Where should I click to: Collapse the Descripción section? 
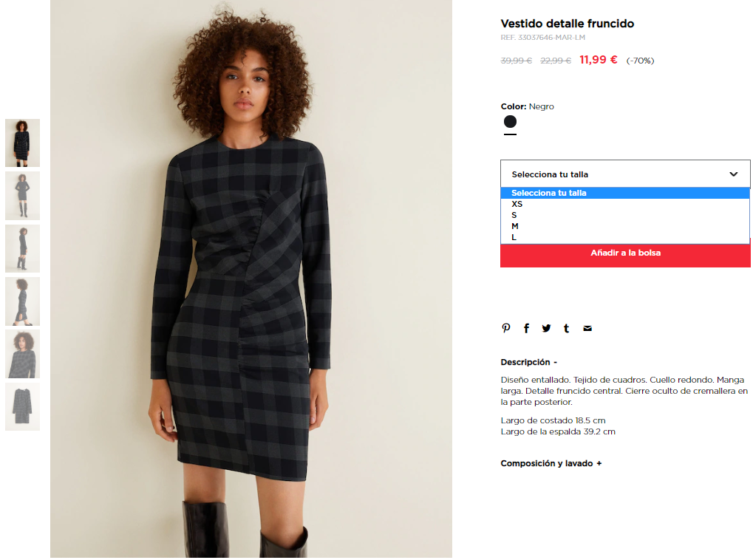pos(529,362)
